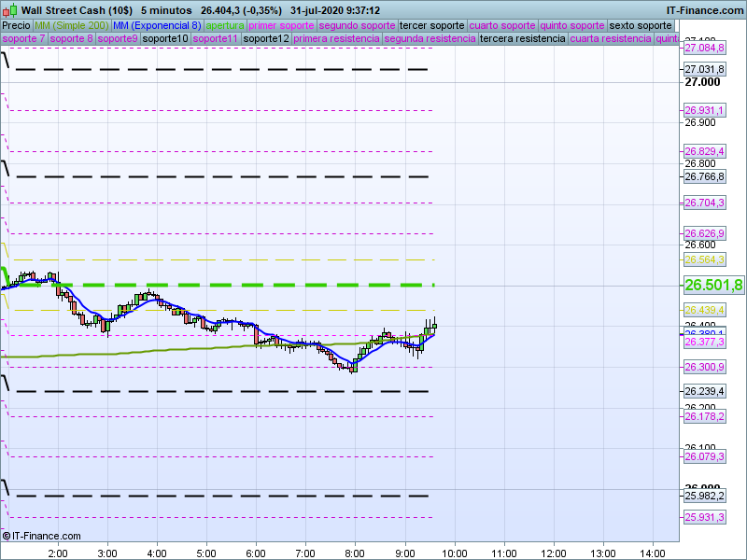Click the black marker on the 26.766,8 line
Viewport: 747px width, 560px height.
[x=6, y=168]
